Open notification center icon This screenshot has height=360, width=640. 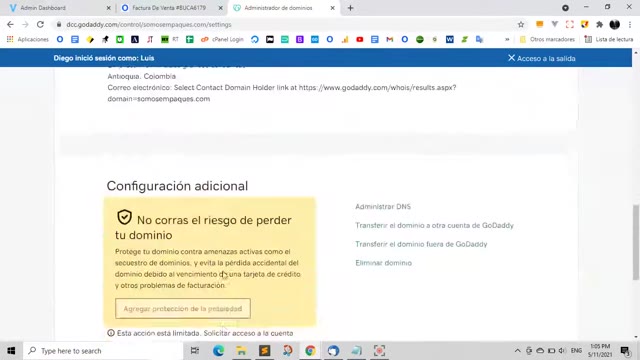[625, 351]
